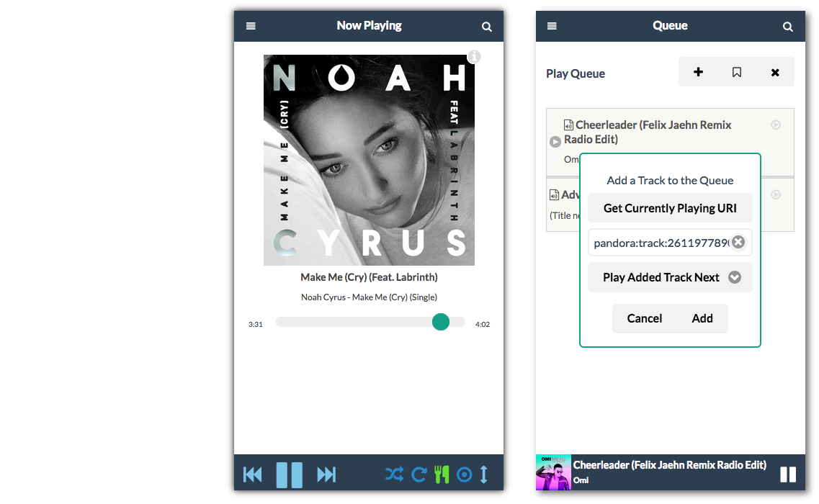Viewport: 819px width, 504px height.
Task: Open search from the Queue header
Action: 788,27
